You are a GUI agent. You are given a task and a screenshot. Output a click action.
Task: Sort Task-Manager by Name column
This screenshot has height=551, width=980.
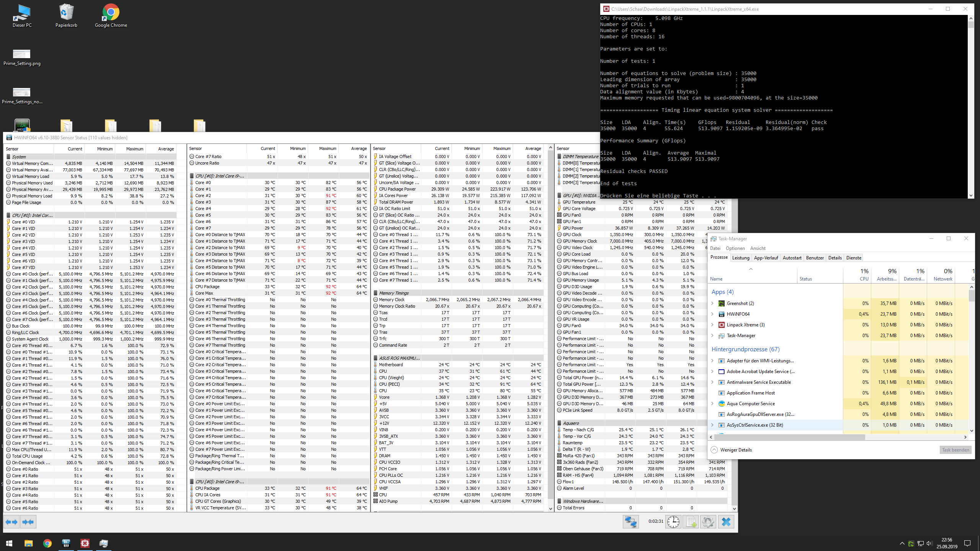(x=752, y=275)
